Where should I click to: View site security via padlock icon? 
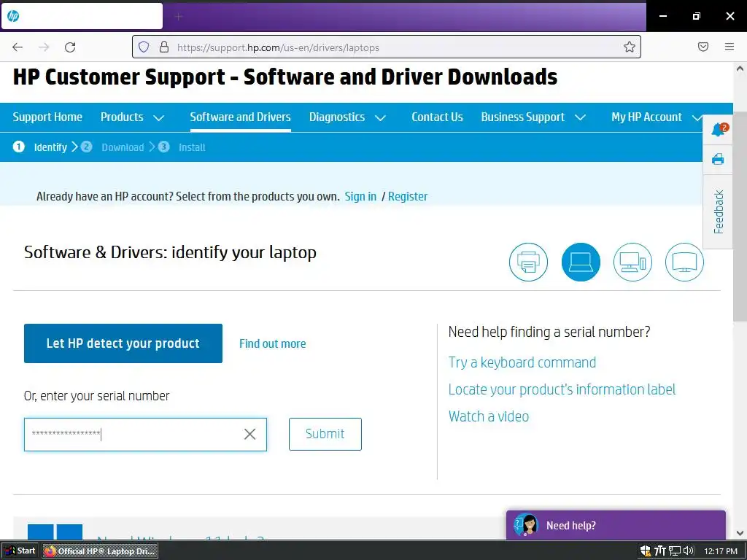click(x=164, y=47)
